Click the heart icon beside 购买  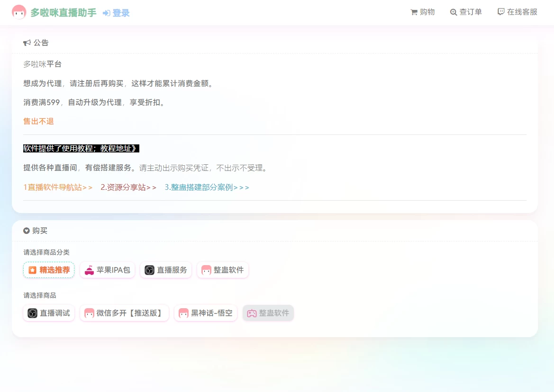(27, 231)
